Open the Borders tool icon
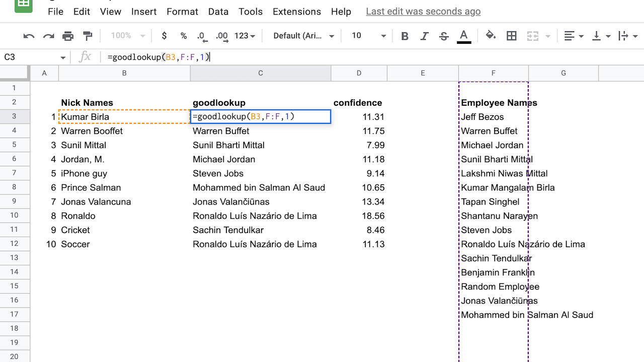 (x=512, y=36)
